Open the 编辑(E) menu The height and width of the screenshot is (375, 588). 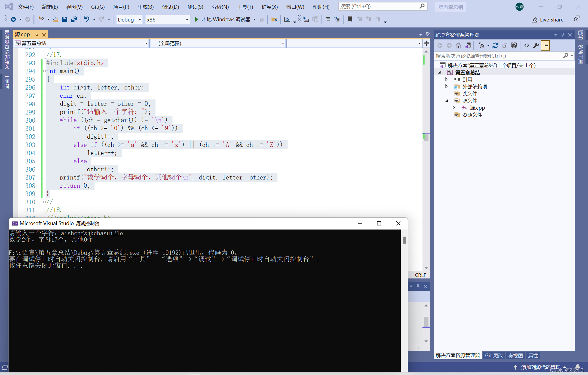click(x=50, y=7)
